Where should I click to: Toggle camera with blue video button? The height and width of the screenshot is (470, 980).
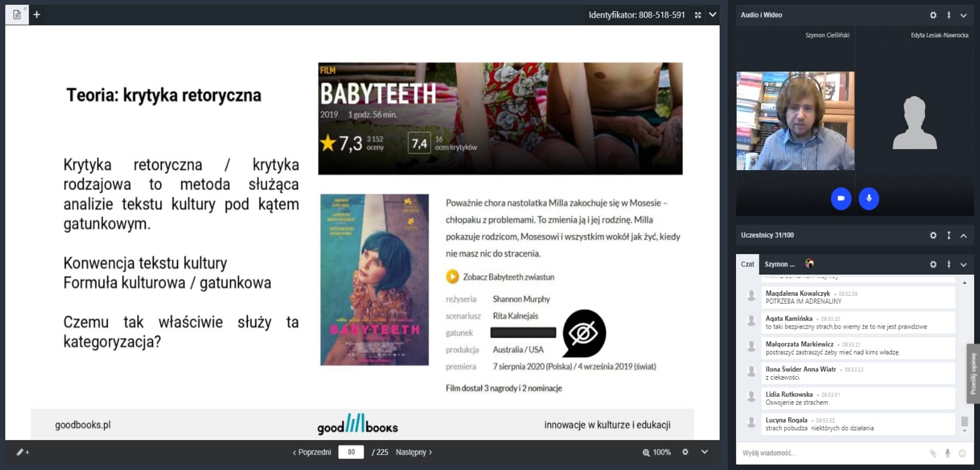(841, 198)
